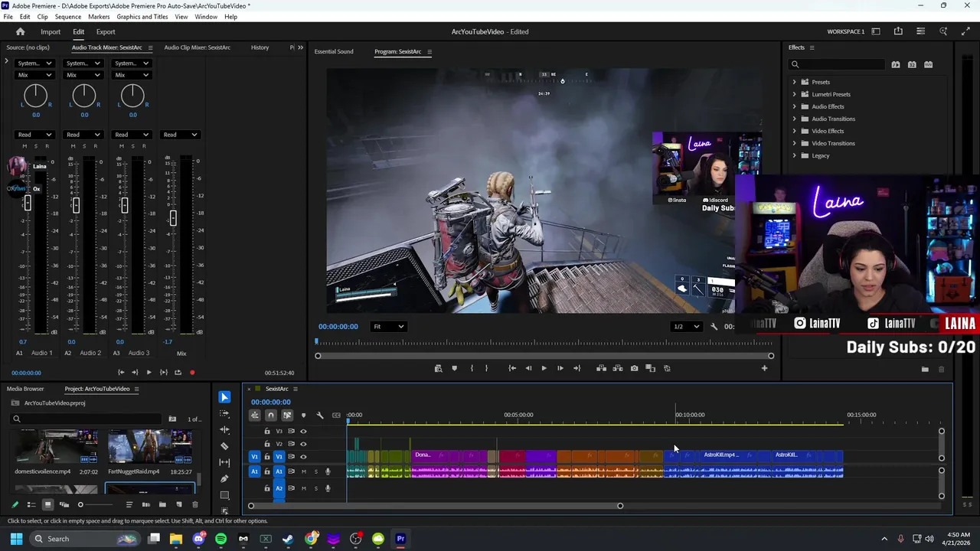Screen dimensions: 980x551
Task: Switch to the Audio Clip Mixer tab
Action: pos(198,47)
